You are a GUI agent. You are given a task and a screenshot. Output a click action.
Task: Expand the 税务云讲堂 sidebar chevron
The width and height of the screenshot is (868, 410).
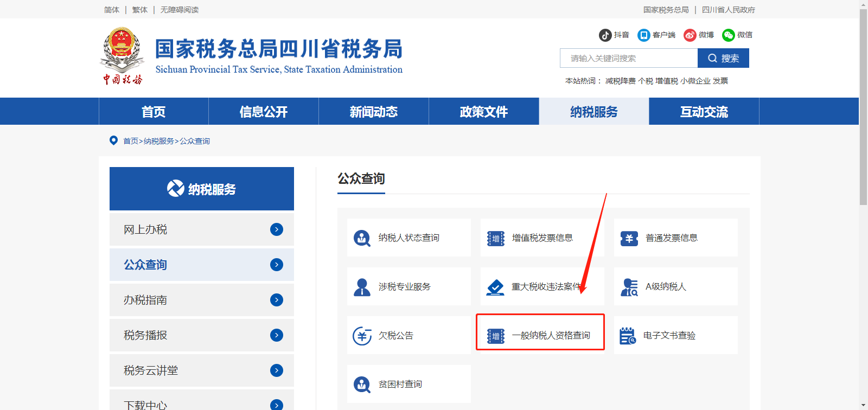(x=277, y=370)
